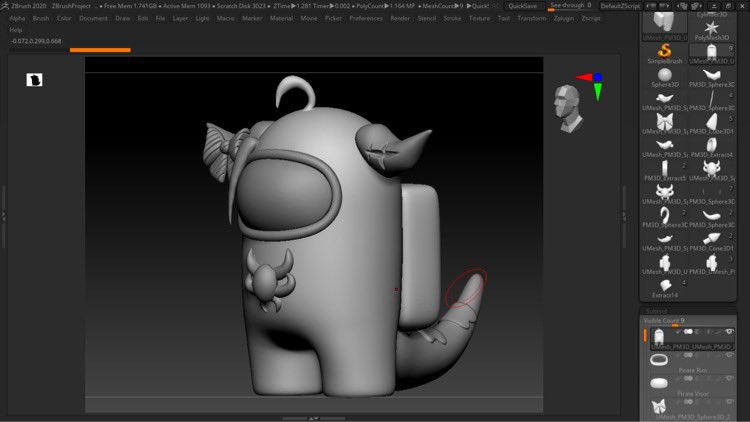Click the orange subtool list scrollbar
This screenshot has width=750, height=422.
click(x=645, y=335)
